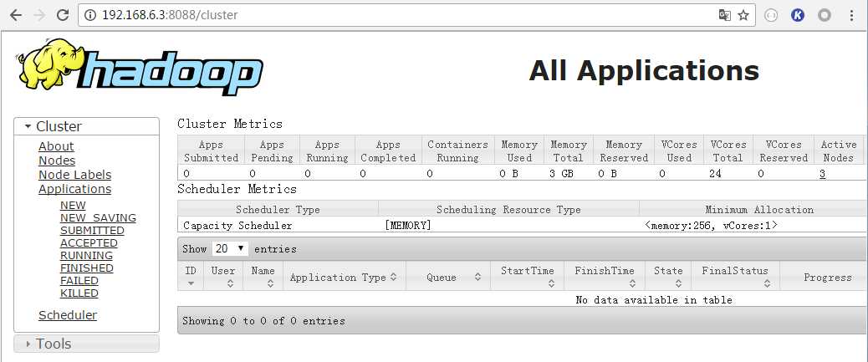Screen dimensions: 868x362
Task: Sort table by User column
Action: 223,276
